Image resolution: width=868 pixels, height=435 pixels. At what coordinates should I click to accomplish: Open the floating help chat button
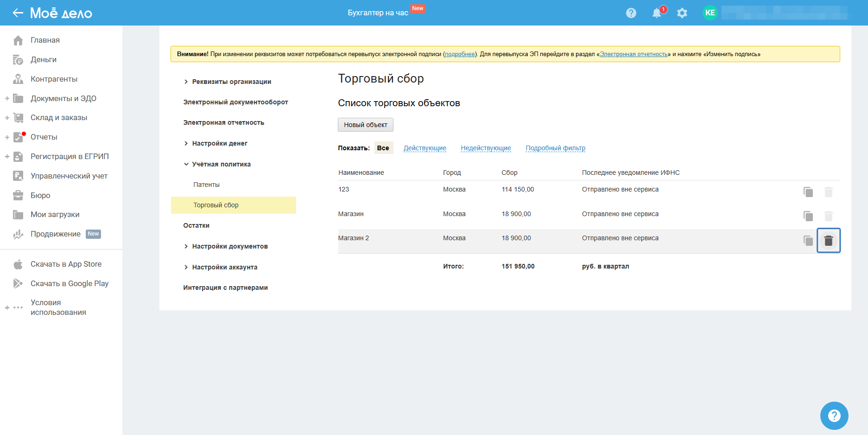[x=834, y=416]
